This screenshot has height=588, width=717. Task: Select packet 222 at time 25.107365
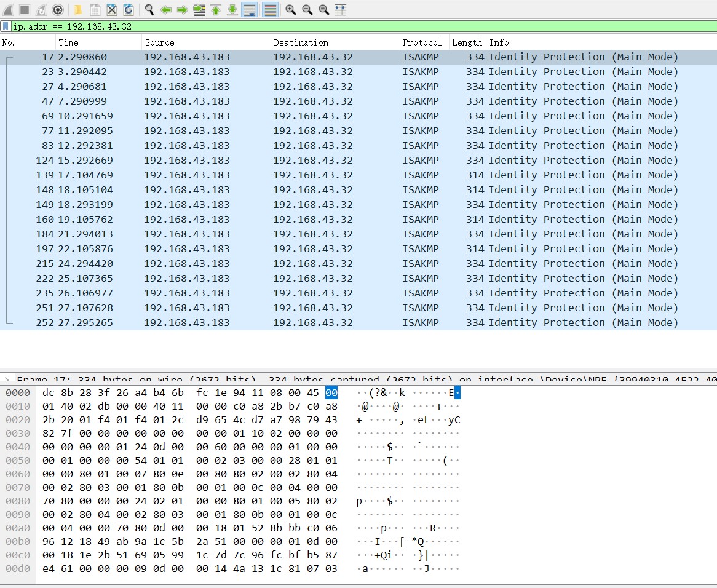358,279
